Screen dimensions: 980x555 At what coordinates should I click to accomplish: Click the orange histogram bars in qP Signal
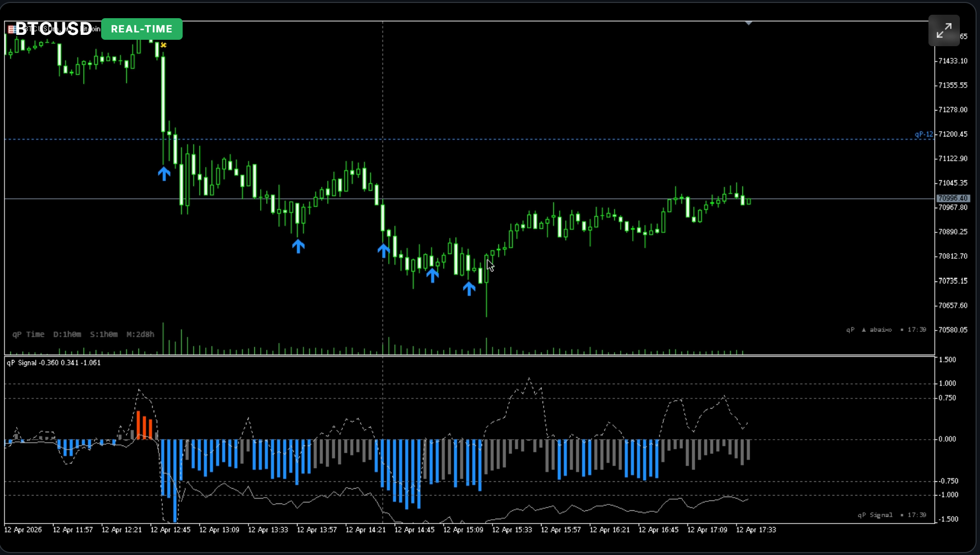tap(144, 425)
